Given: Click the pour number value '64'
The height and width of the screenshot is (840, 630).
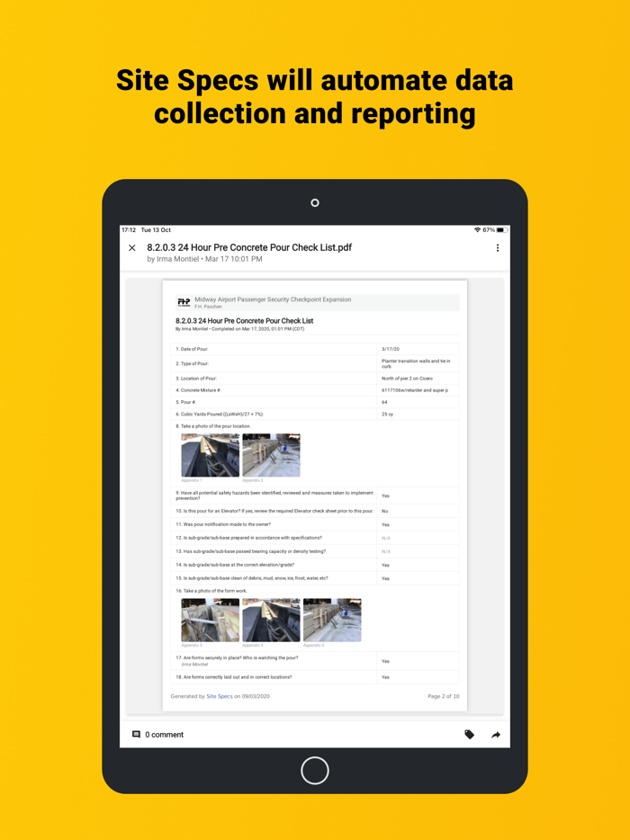Looking at the screenshot, I should 384,402.
